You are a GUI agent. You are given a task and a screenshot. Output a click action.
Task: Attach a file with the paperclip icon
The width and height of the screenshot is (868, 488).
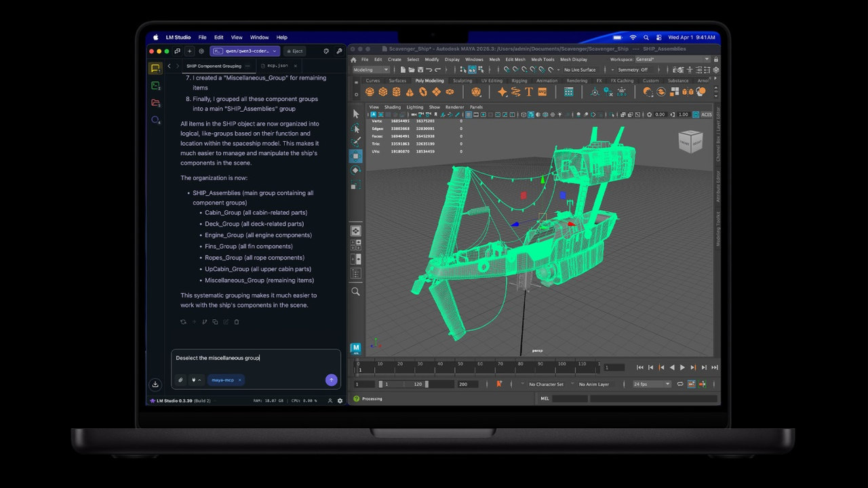(x=180, y=380)
